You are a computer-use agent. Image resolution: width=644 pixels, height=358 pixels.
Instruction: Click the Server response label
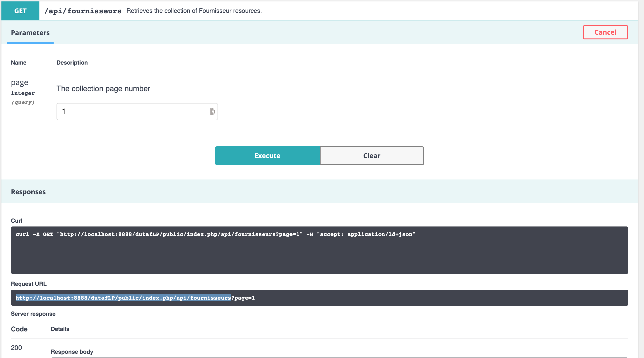(33, 314)
